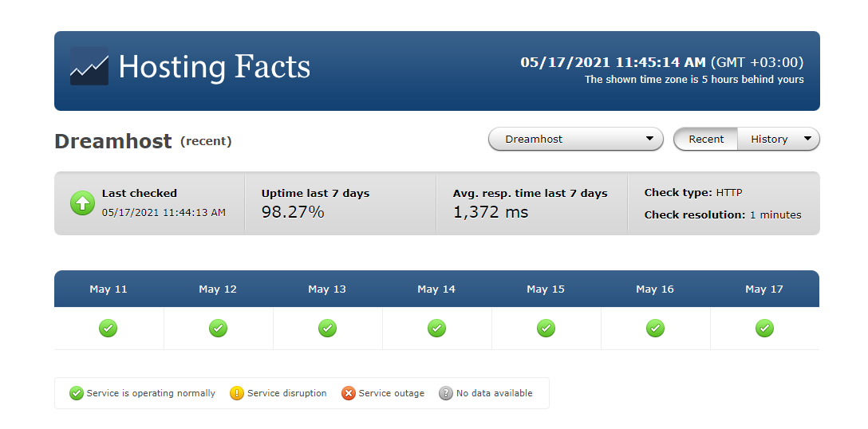868x429 pixels.
Task: Click the Check resolution: 1 minutes text
Action: point(723,214)
